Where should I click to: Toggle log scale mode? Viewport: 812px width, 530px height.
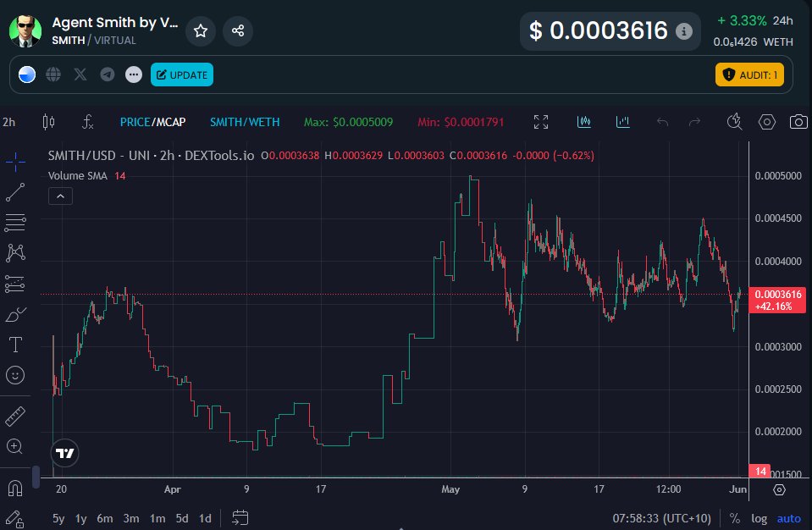click(760, 518)
